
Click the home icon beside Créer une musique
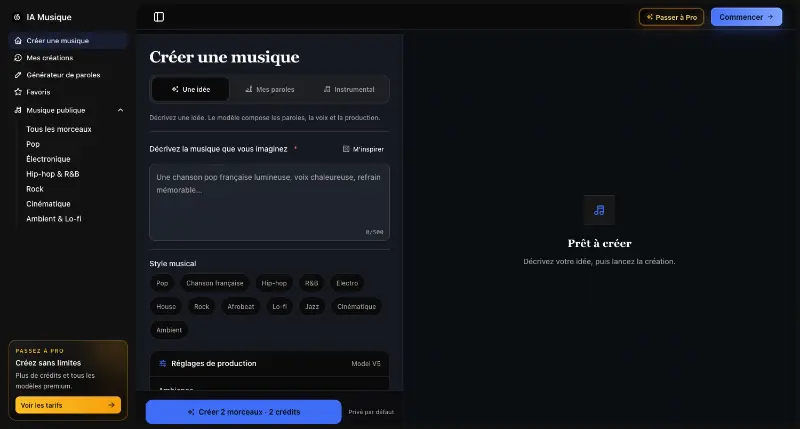coord(18,40)
